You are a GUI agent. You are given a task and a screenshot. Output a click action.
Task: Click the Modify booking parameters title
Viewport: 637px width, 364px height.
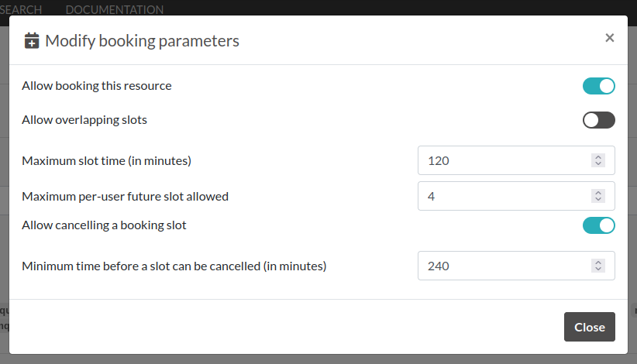142,41
